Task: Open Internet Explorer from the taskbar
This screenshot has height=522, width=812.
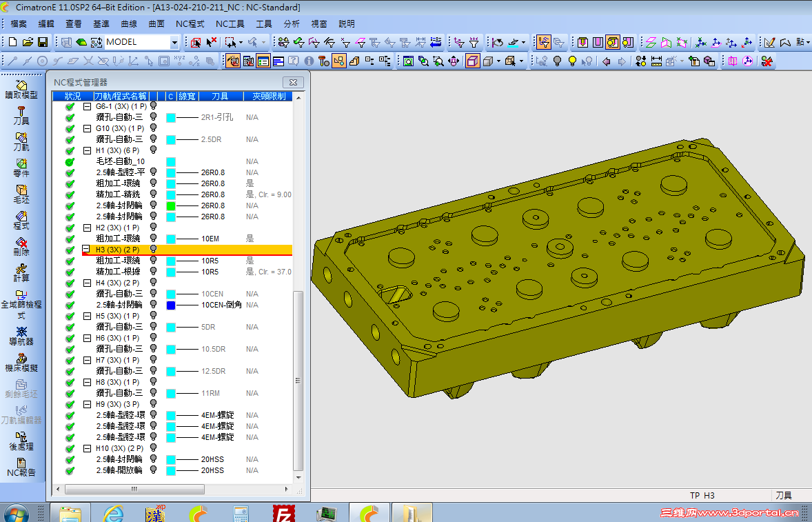Action: pyautogui.click(x=113, y=514)
